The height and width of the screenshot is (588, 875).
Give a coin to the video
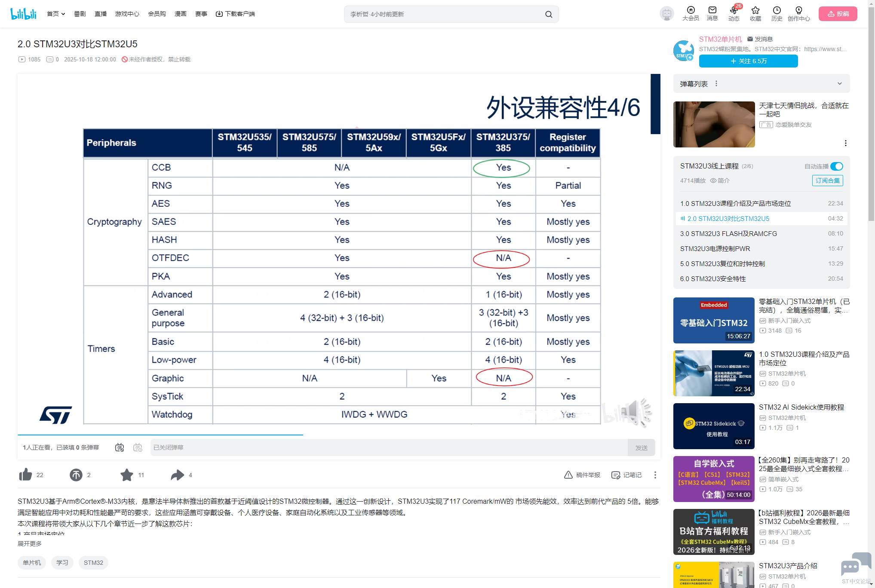[76, 475]
